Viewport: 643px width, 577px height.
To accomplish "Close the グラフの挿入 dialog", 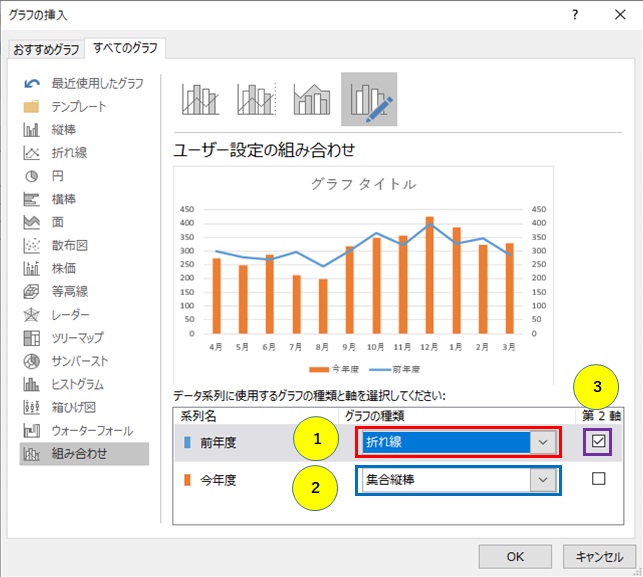I will 620,15.
